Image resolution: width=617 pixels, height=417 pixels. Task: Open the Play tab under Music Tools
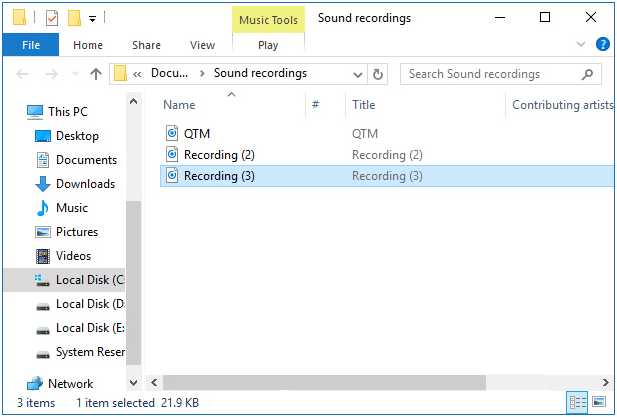click(x=268, y=45)
